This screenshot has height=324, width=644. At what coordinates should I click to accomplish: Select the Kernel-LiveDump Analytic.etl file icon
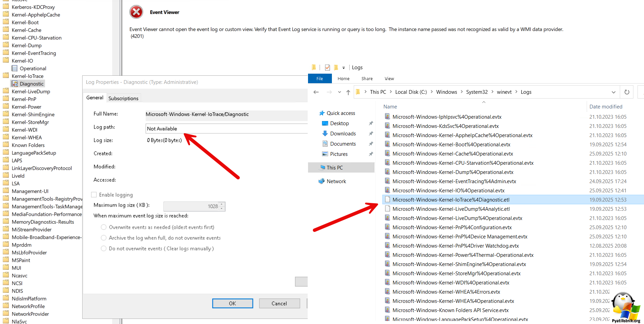[x=387, y=209]
